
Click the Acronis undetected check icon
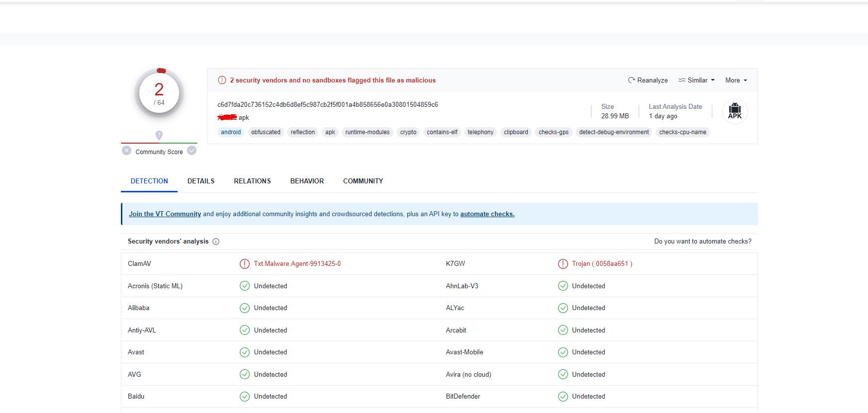click(244, 286)
